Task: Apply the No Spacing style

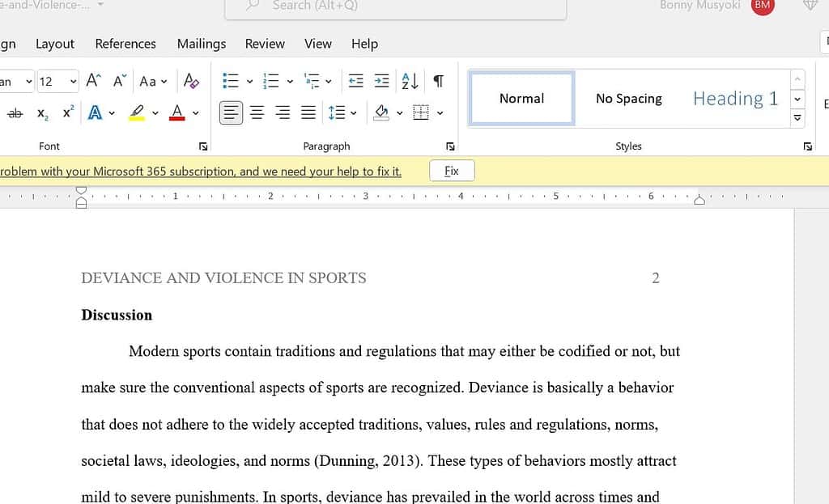Action: point(628,98)
